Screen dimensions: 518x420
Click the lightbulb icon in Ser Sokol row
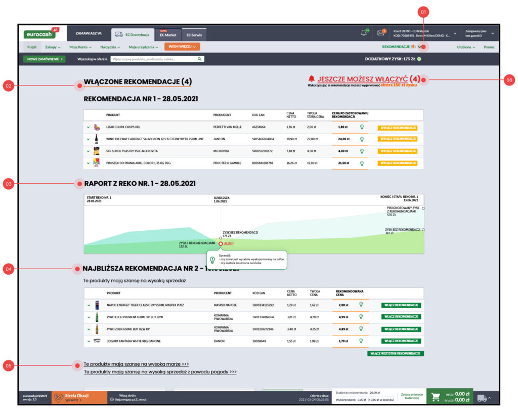point(362,151)
